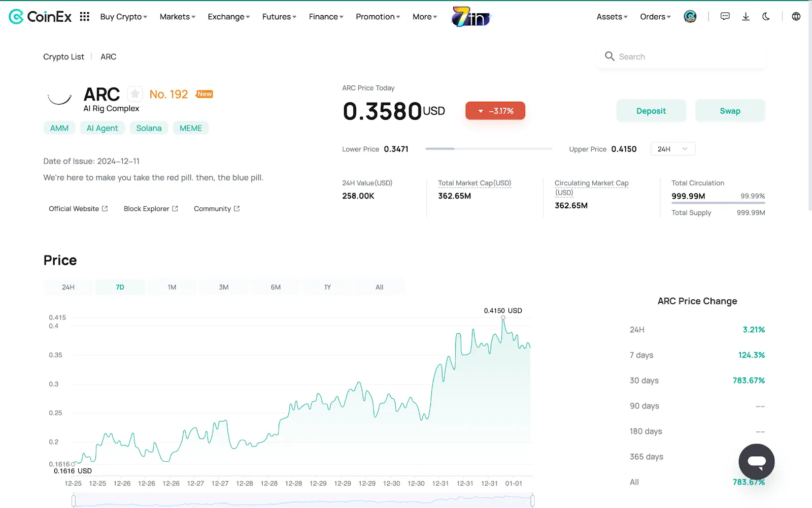
Task: Click the CoinEx logo
Action: tap(41, 17)
